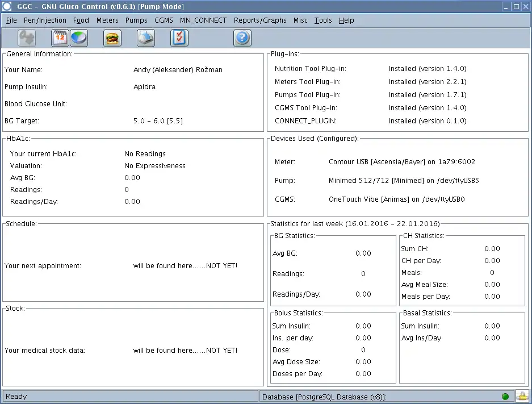532x404 pixels.
Task: Click 'Installed (version 0.1.0)' for CONNECT_PLUGIN
Action: tap(428, 121)
